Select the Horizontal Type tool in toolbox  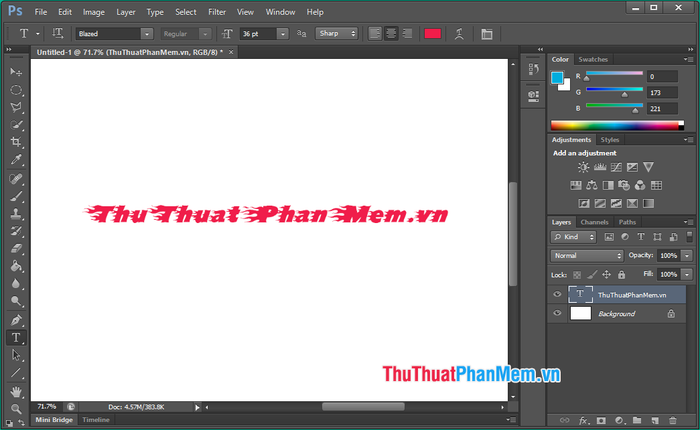(16, 338)
